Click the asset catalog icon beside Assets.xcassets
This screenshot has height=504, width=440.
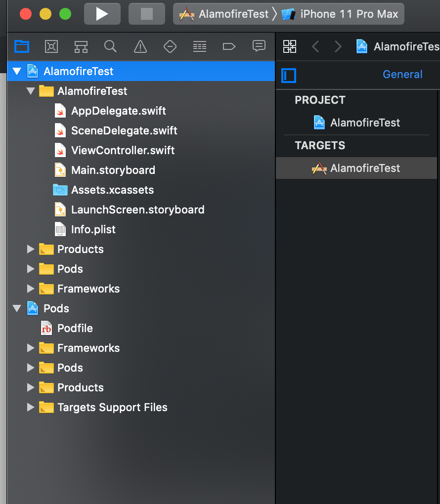click(60, 190)
